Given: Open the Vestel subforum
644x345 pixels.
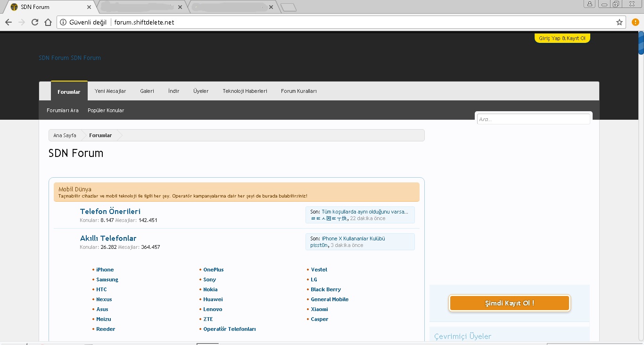Looking at the screenshot, I should pos(319,270).
